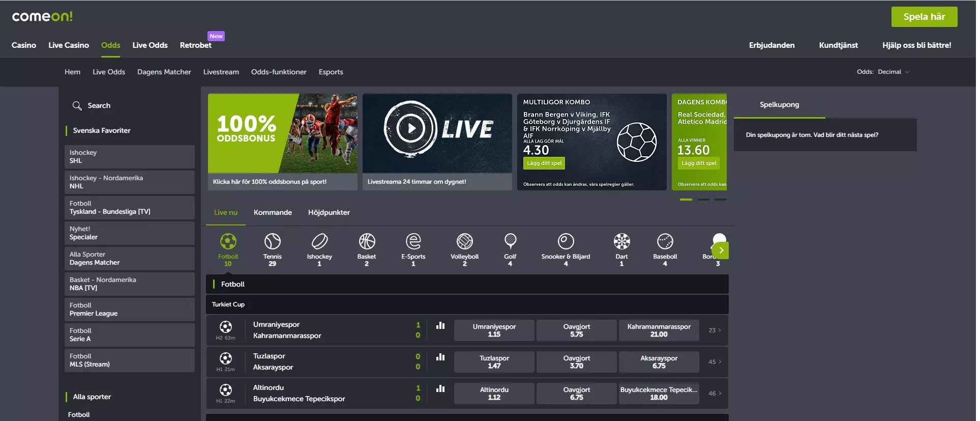Bet on Altinordu at 1.12

pyautogui.click(x=494, y=394)
